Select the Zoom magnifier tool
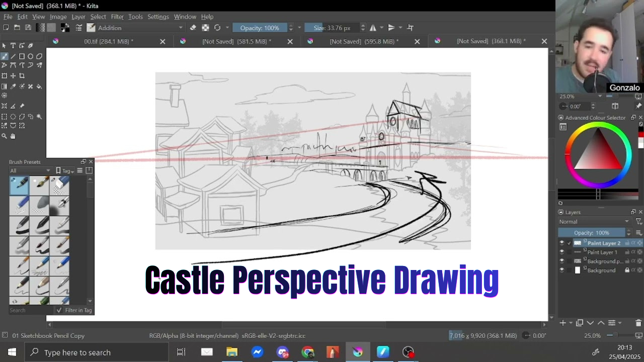 5,136
